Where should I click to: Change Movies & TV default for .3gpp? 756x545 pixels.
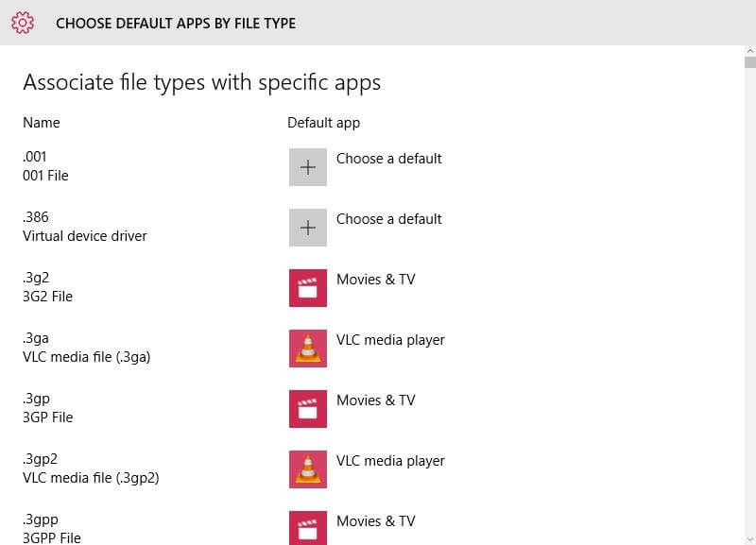[375, 521]
